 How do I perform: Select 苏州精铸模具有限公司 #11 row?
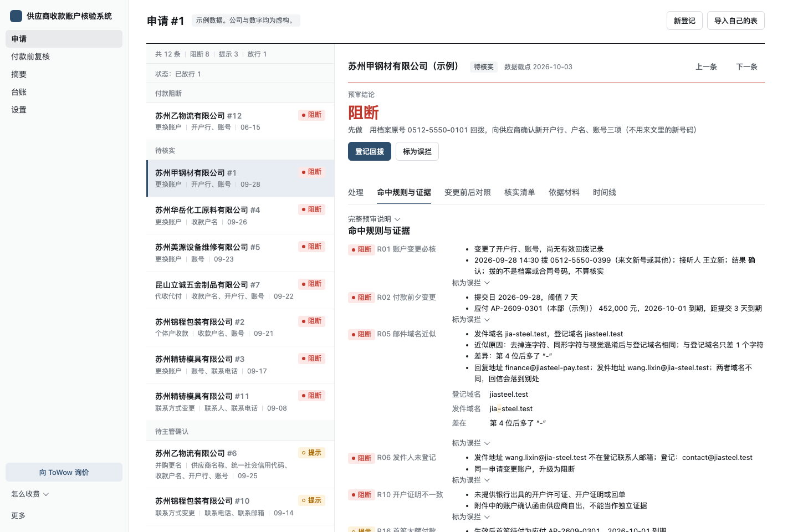coord(241,402)
